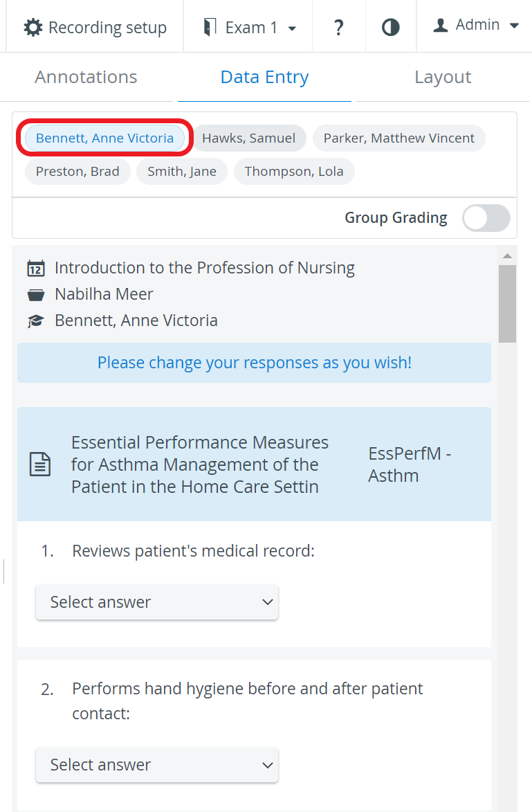
Task: Enable the Group Grading switch
Action: 486,218
